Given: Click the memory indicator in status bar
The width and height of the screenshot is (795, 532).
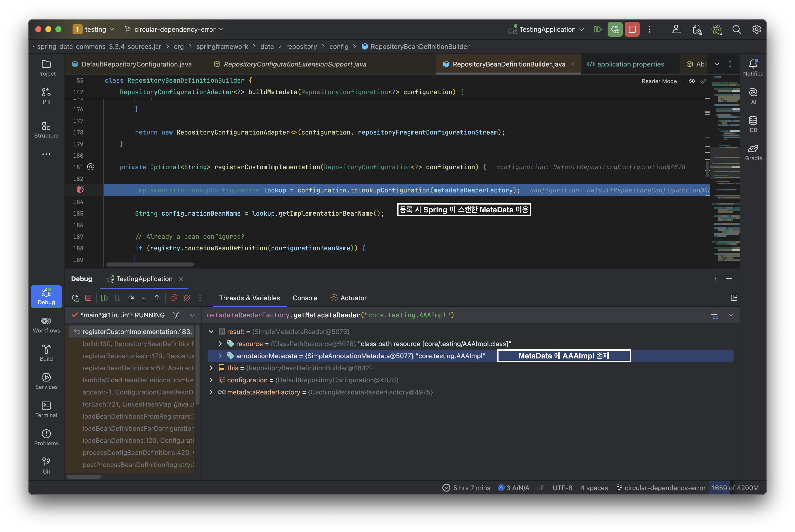Looking at the screenshot, I should [x=735, y=488].
